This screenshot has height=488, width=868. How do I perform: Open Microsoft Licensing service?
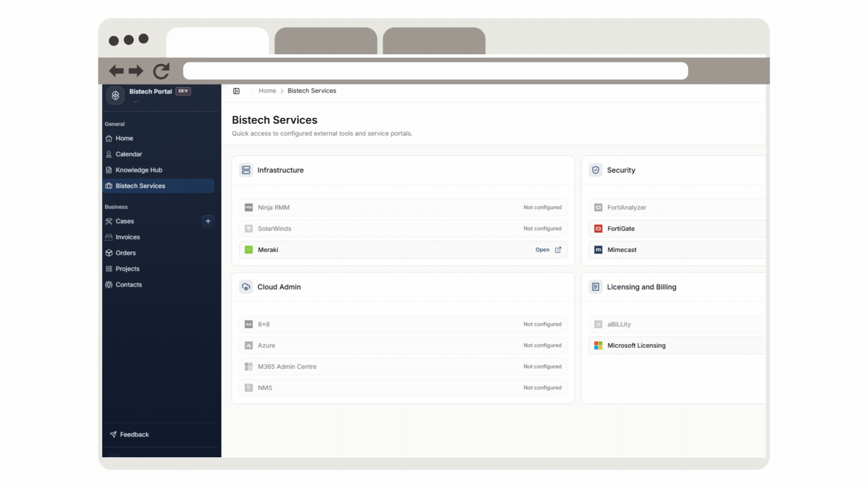[x=677, y=345]
